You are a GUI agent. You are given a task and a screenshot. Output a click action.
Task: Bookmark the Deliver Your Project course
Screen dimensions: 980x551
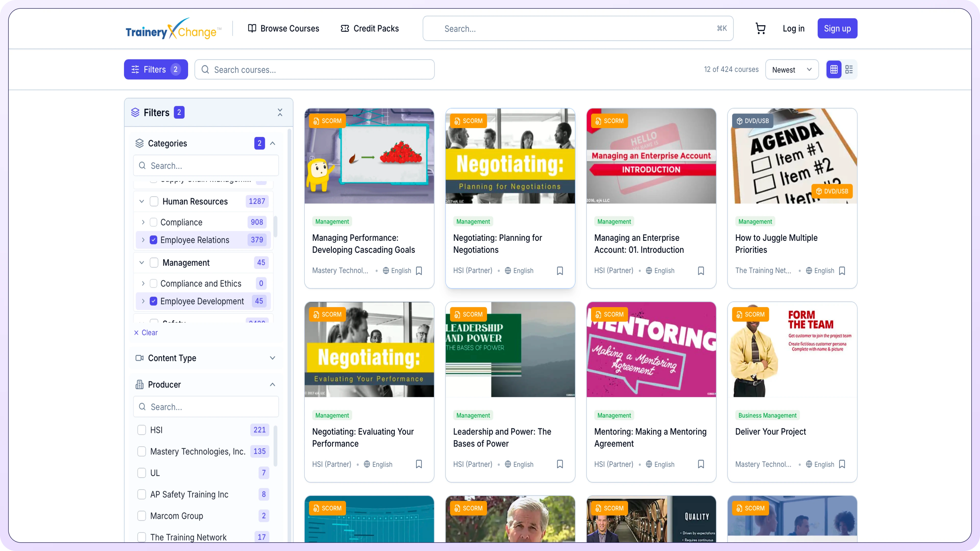842,464
